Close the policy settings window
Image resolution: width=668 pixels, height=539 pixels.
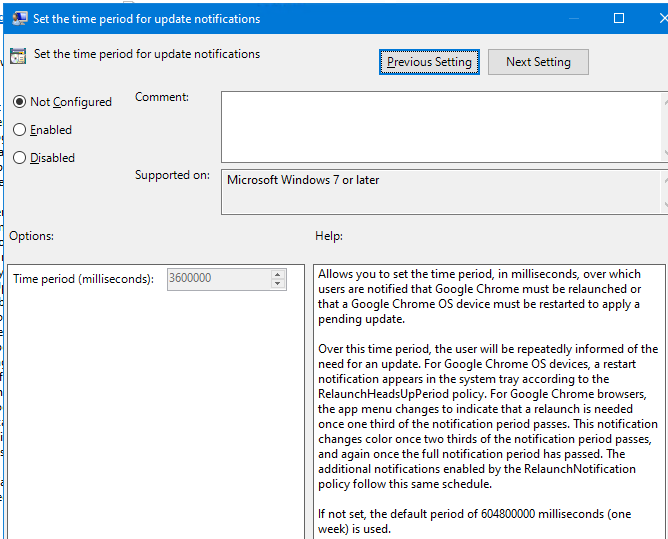[662, 18]
